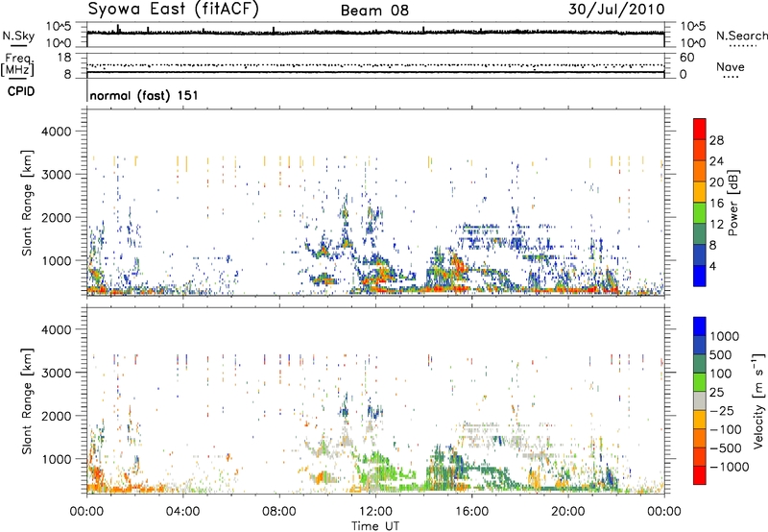Click the "Time UT" axis label
Viewport: 768px width, 532px height.
pos(375,526)
